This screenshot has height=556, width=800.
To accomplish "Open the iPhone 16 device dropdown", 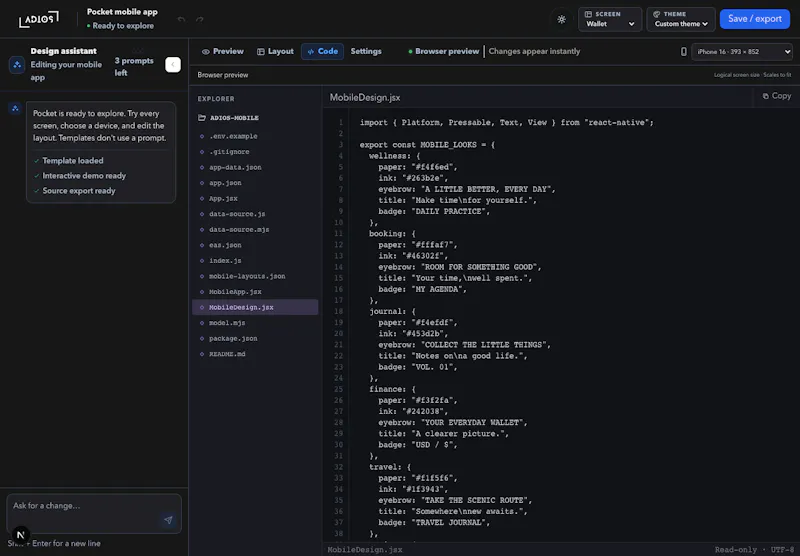I will click(742, 52).
